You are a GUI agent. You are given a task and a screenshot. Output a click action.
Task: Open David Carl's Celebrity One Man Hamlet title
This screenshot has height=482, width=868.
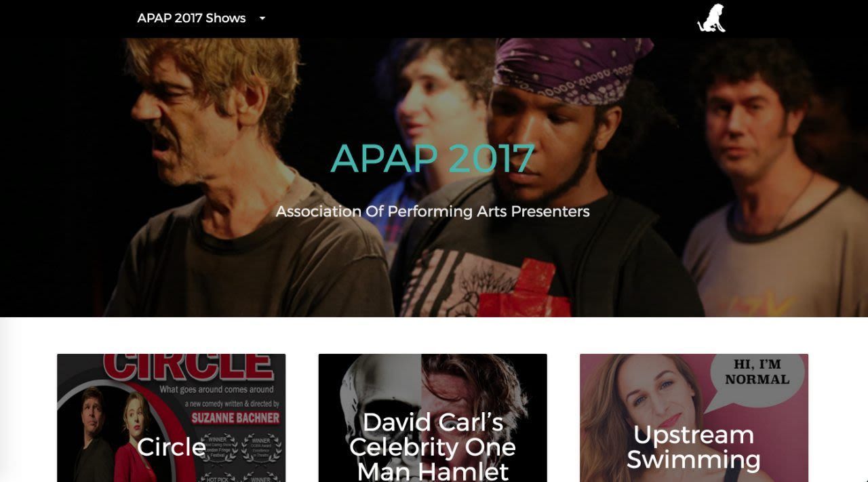tap(433, 446)
